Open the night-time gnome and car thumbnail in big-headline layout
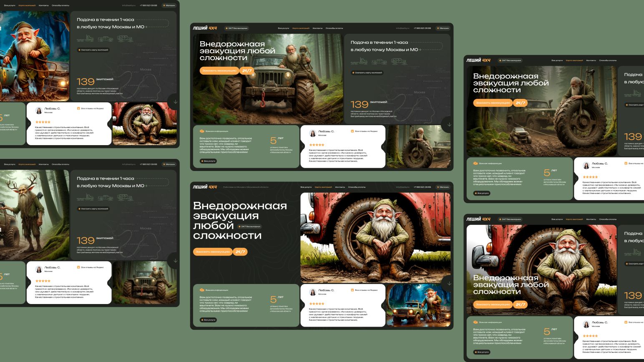The width and height of the screenshot is (644, 362). click(418, 305)
